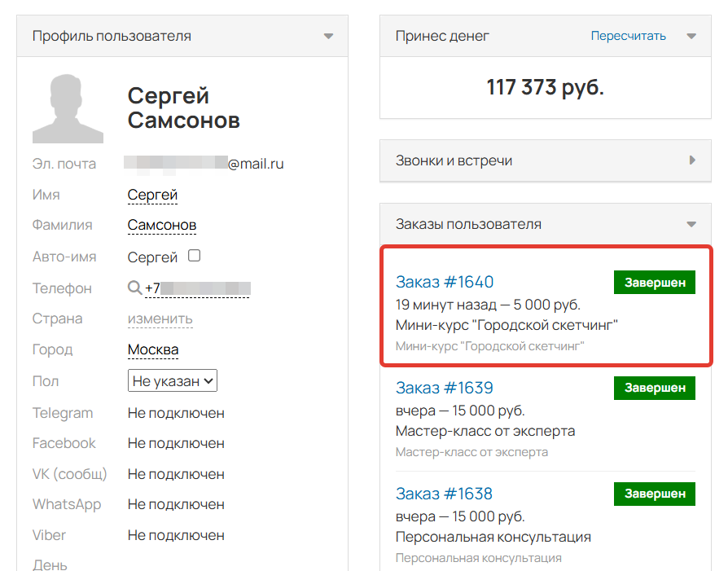The width and height of the screenshot is (728, 571).
Task: Open order Заказ #1640
Action: click(445, 282)
